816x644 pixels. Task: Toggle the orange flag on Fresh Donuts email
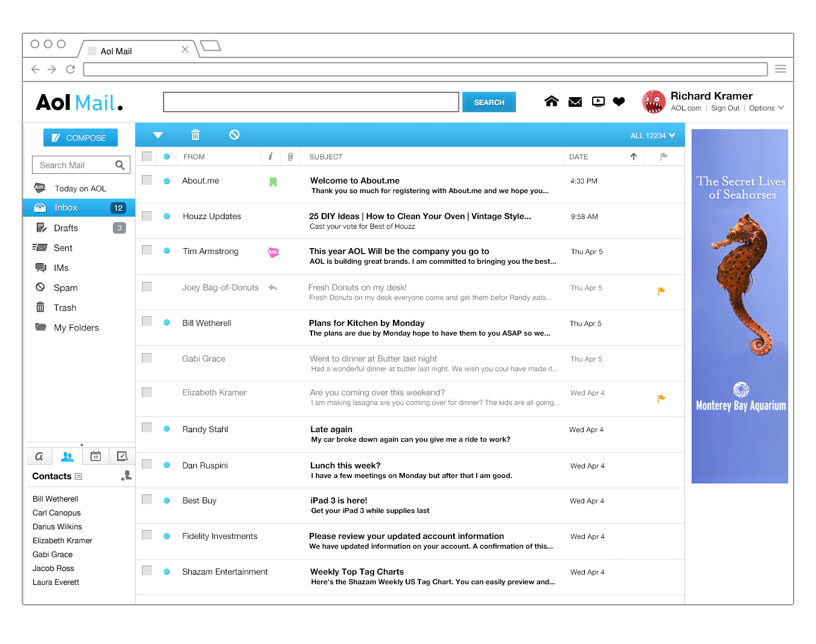tap(661, 291)
